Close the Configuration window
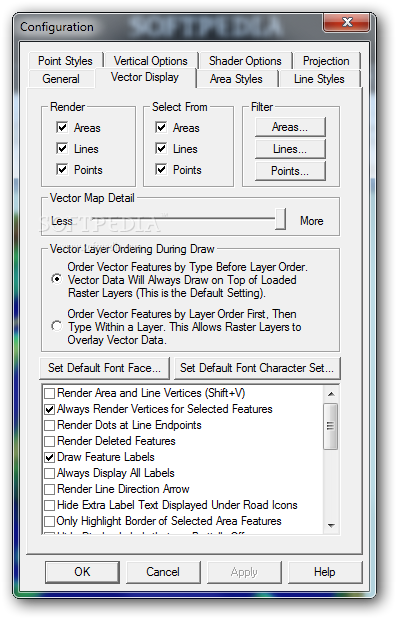 tap(347, 22)
